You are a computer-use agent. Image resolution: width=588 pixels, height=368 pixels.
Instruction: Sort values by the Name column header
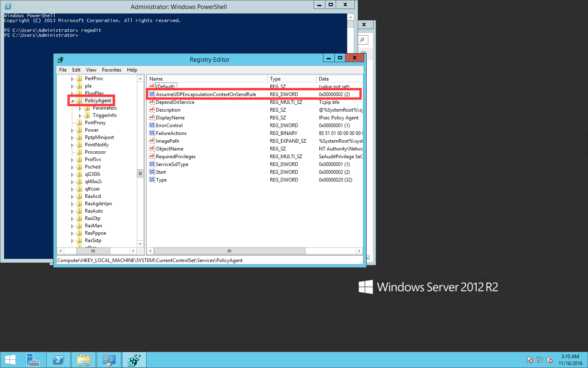(207, 79)
